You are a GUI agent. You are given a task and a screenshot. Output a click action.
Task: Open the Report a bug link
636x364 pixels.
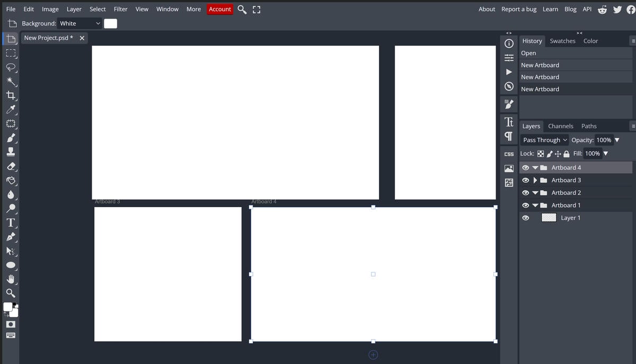tap(519, 9)
